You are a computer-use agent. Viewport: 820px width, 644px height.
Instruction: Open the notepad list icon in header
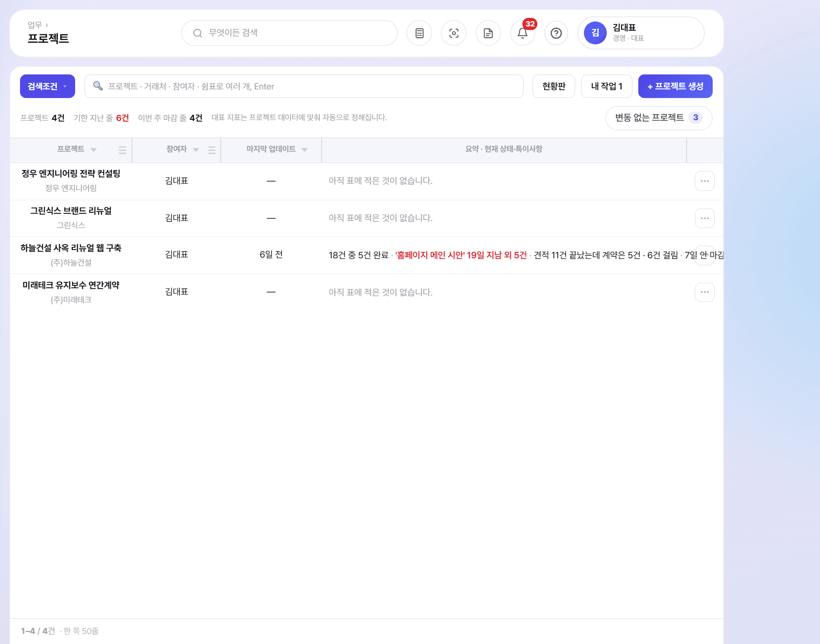[419, 33]
